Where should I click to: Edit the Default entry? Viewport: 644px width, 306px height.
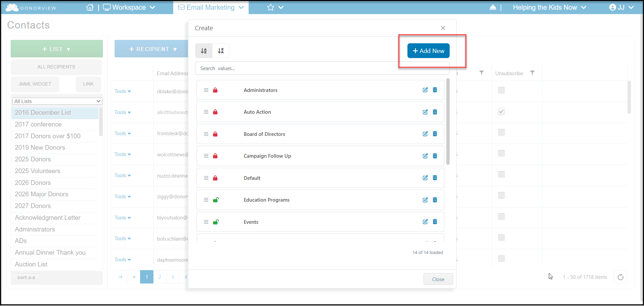425,178
